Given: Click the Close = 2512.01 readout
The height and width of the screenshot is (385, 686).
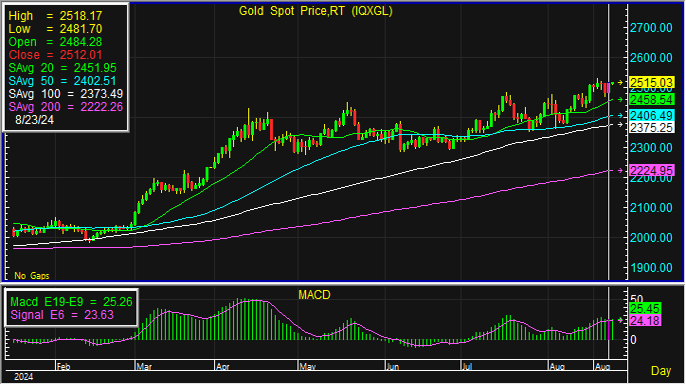Looking at the screenshot, I should pyautogui.click(x=55, y=55).
